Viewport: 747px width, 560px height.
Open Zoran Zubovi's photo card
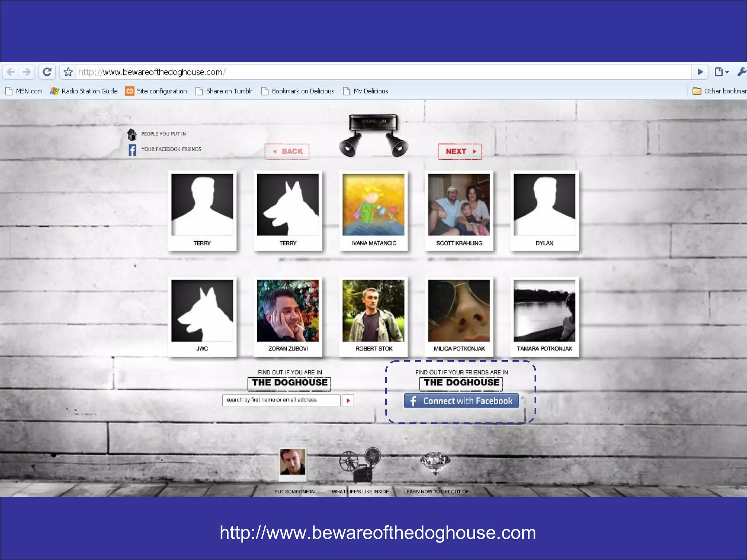pos(288,316)
